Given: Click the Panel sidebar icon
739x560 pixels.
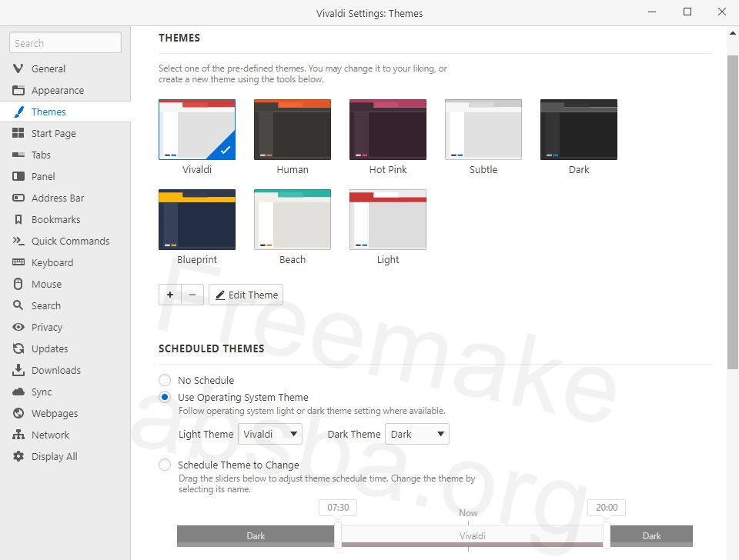Looking at the screenshot, I should (x=18, y=176).
